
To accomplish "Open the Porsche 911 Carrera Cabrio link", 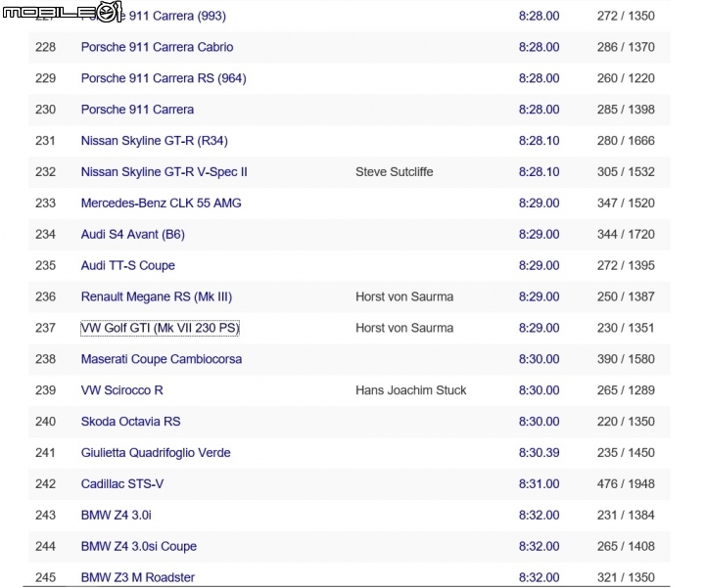I will pyautogui.click(x=157, y=47).
